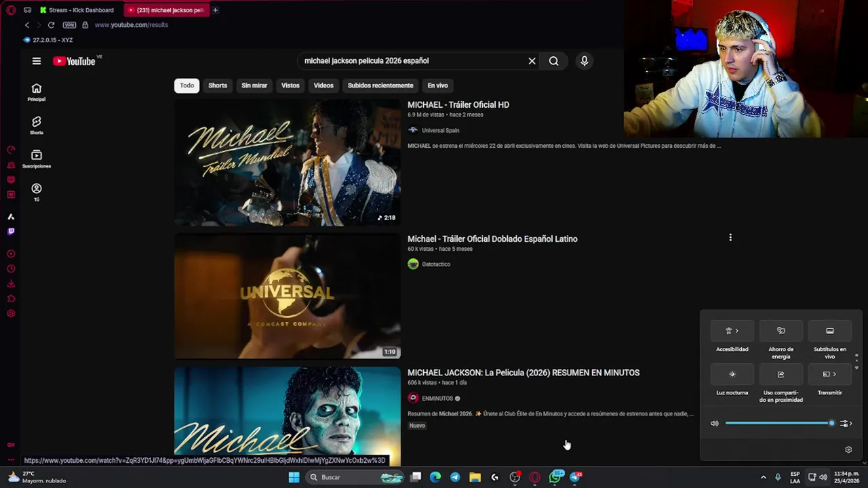Screen dimensions: 868x488
Task: Open quick settings gear icon
Action: pos(848,450)
